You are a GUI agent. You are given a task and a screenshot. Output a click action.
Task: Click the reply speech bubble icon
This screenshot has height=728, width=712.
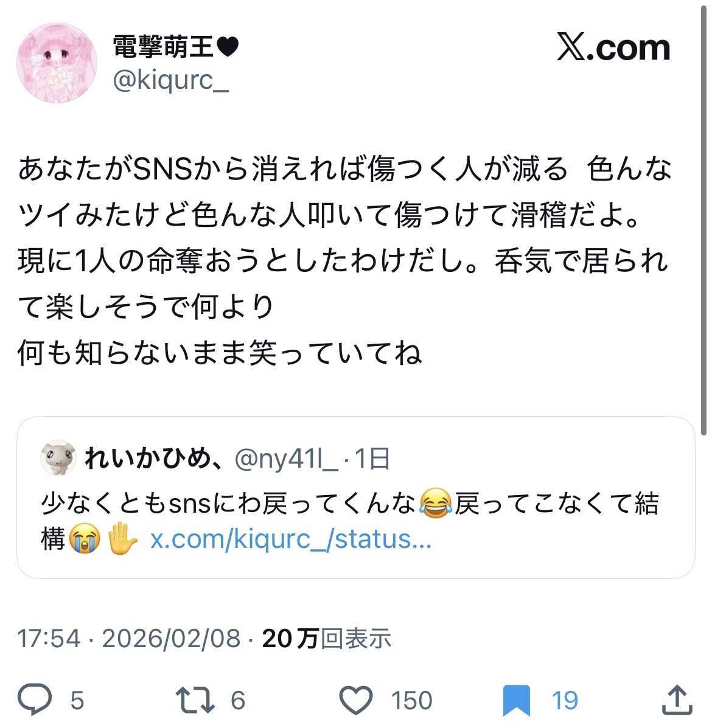click(x=34, y=699)
